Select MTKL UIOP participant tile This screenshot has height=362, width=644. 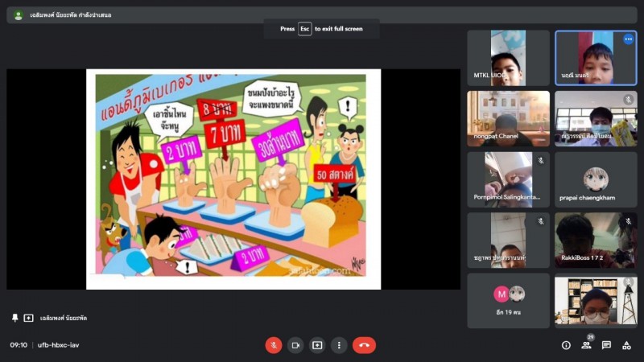(x=508, y=58)
